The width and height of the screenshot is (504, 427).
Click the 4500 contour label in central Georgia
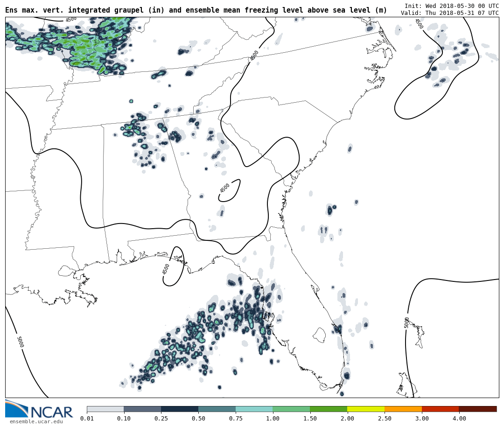(x=224, y=188)
